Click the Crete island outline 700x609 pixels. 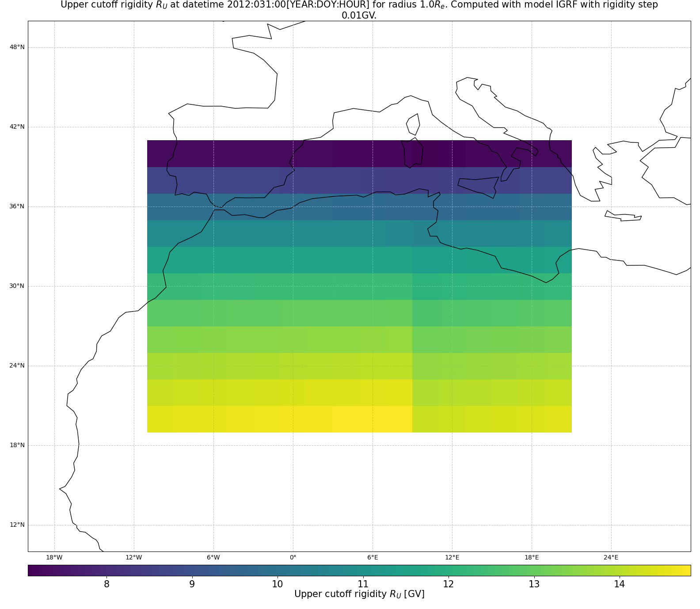click(623, 216)
